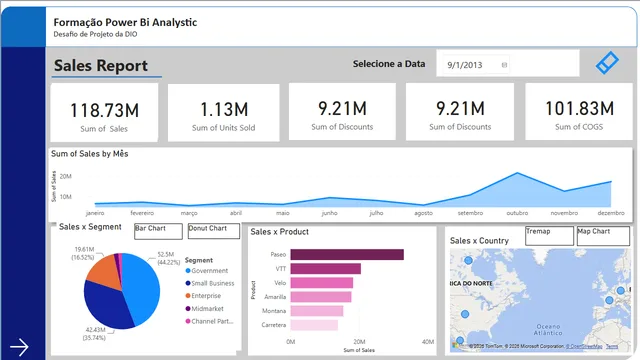Image resolution: width=640 pixels, height=360 pixels.
Task: Switch Sales x Segment to Donut Chart
Action: 213,231
